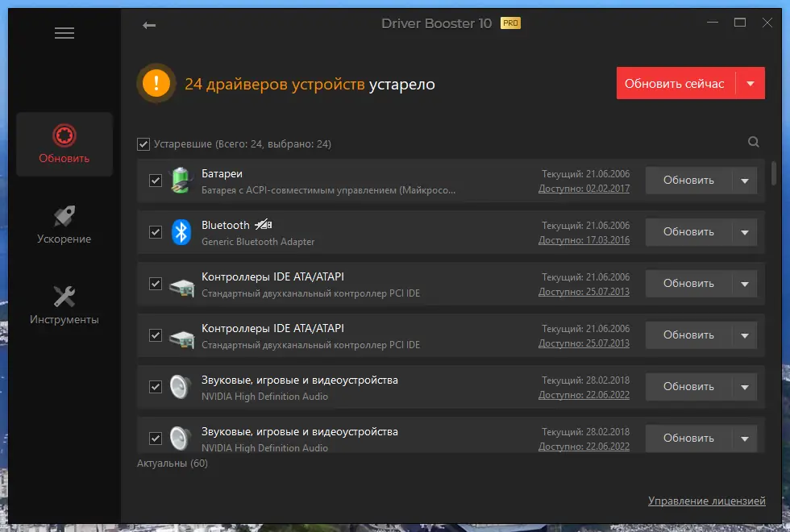Update the Bluetooth driver
The image size is (790, 532).
(688, 232)
